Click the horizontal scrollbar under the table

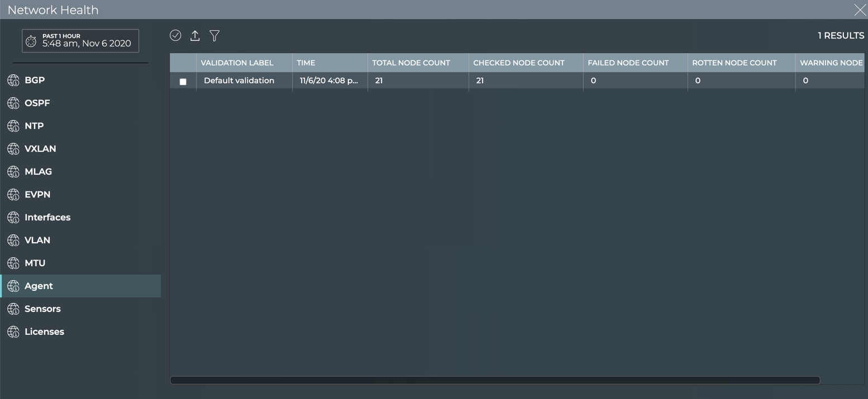tap(494, 380)
